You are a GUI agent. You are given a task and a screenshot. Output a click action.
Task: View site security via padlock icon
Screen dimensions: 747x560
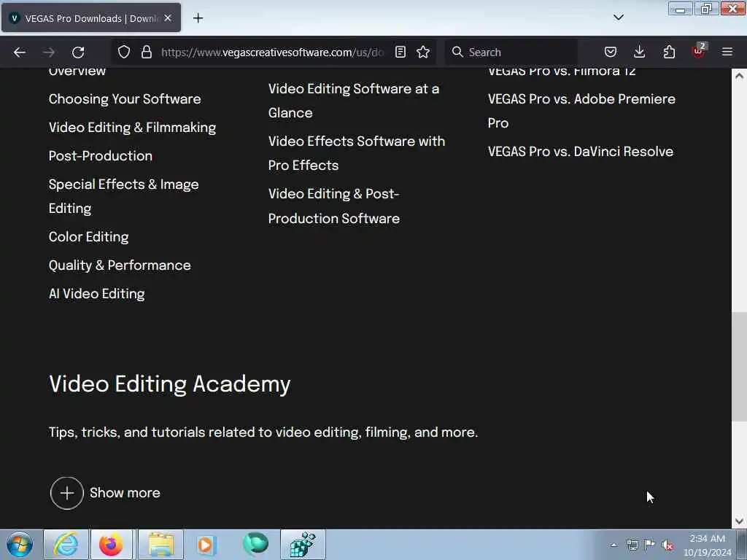(147, 52)
